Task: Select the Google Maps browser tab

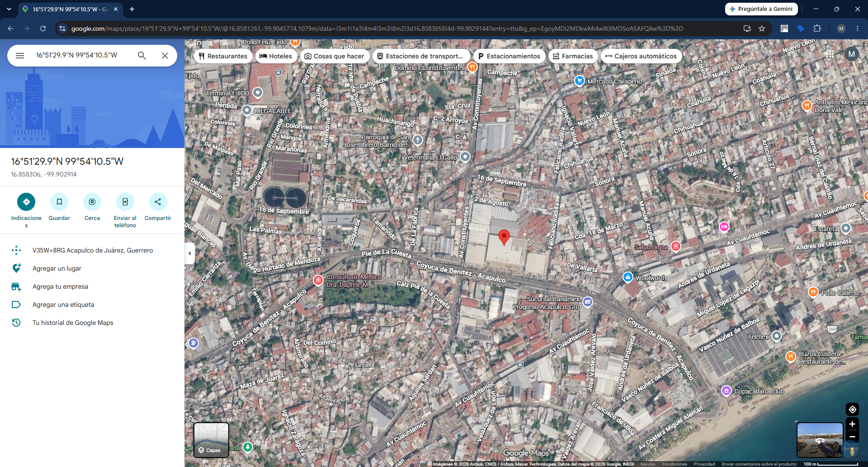Action: coord(70,9)
